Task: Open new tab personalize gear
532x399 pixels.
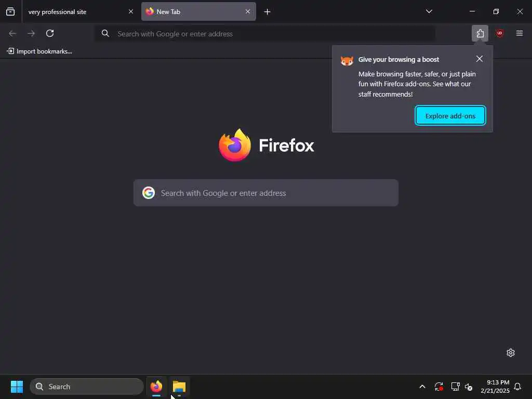Action: coord(511,353)
